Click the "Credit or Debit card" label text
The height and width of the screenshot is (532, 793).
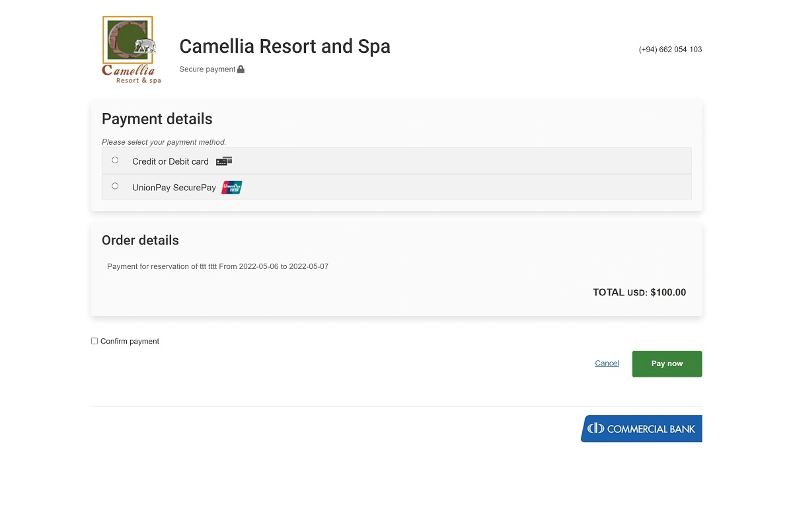170,162
